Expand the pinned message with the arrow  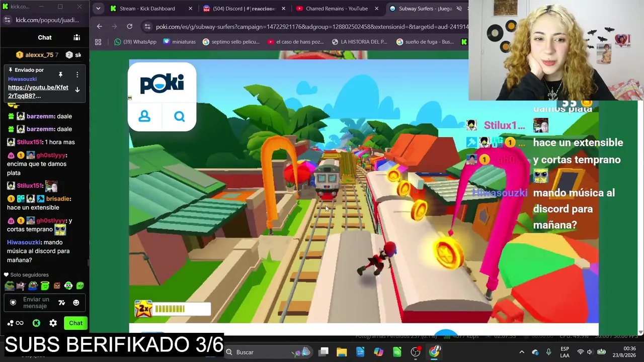tap(77, 89)
